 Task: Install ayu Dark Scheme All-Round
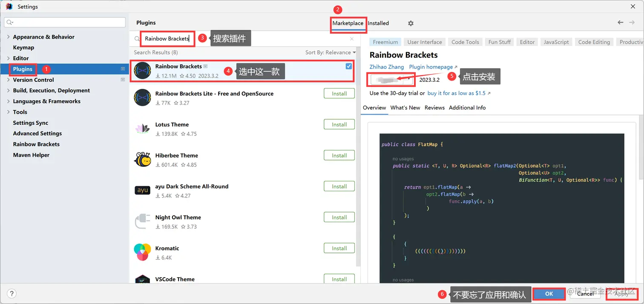coord(339,186)
